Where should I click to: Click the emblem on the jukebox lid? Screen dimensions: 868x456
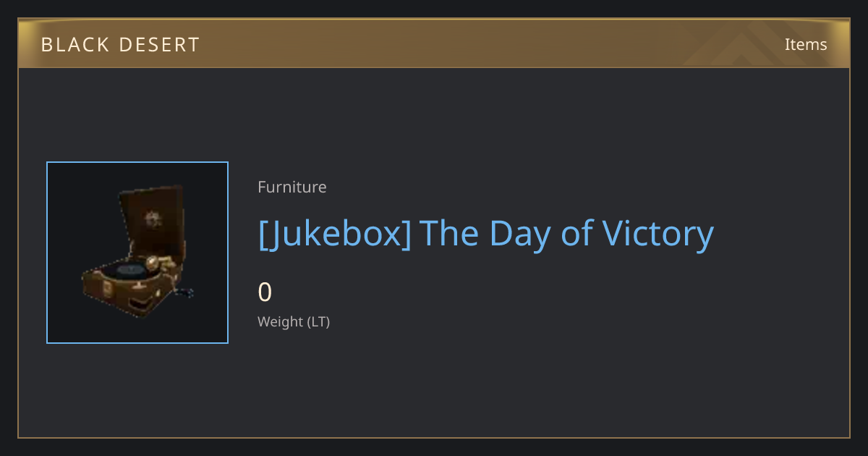coord(153,218)
